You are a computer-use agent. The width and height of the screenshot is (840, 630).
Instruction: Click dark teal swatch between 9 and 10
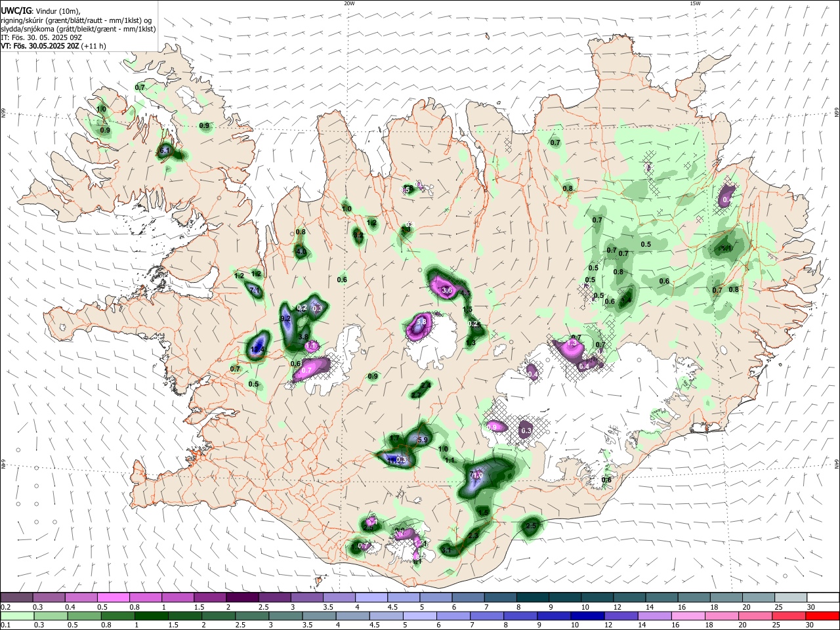[x=564, y=597]
